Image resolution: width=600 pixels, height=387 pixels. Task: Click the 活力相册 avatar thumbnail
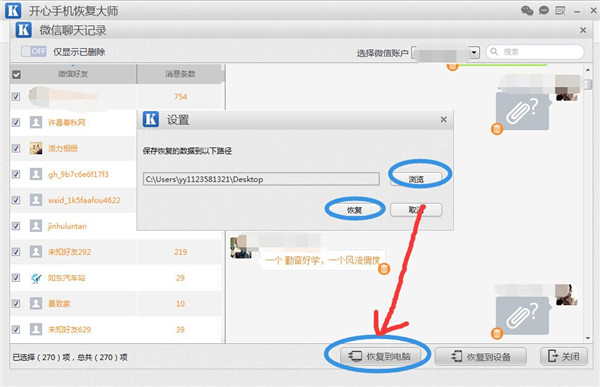[x=36, y=148]
